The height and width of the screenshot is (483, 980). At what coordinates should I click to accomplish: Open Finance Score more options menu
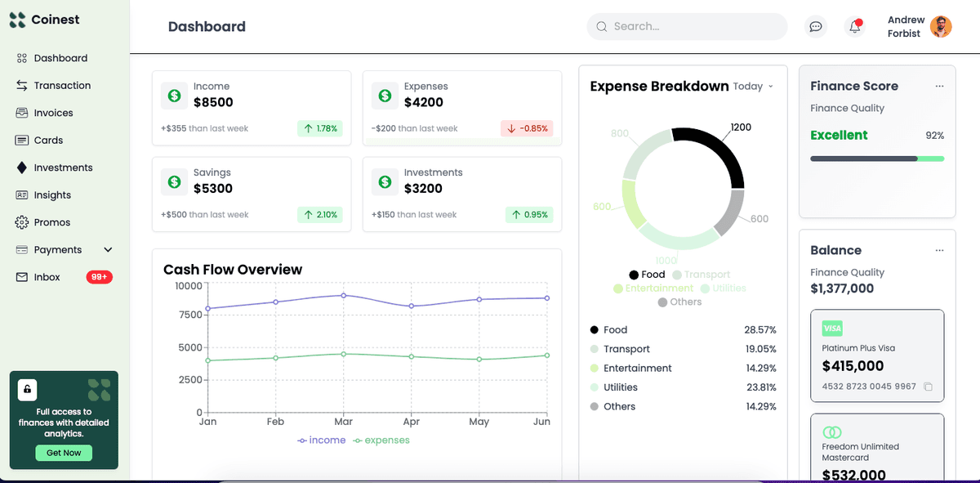coord(939,86)
